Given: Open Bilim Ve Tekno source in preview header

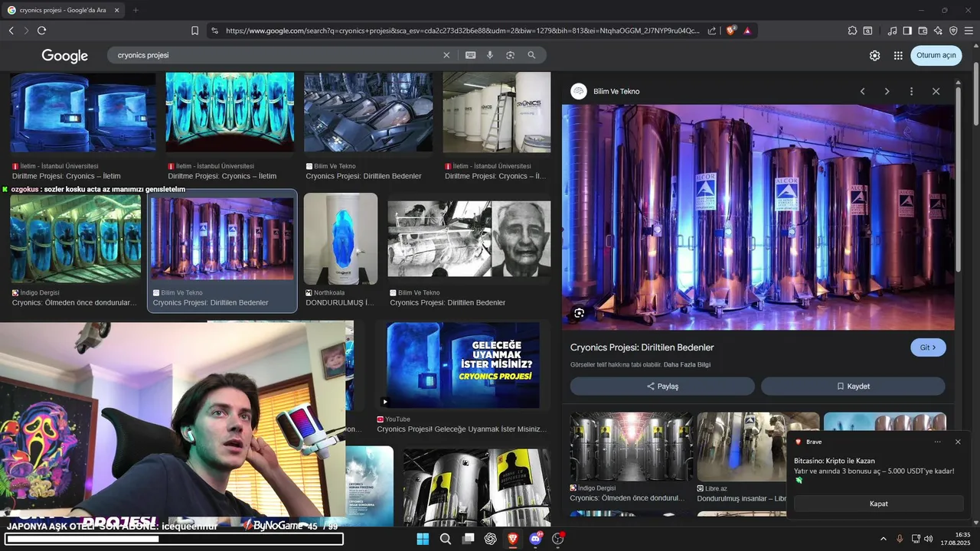Looking at the screenshot, I should (605, 91).
